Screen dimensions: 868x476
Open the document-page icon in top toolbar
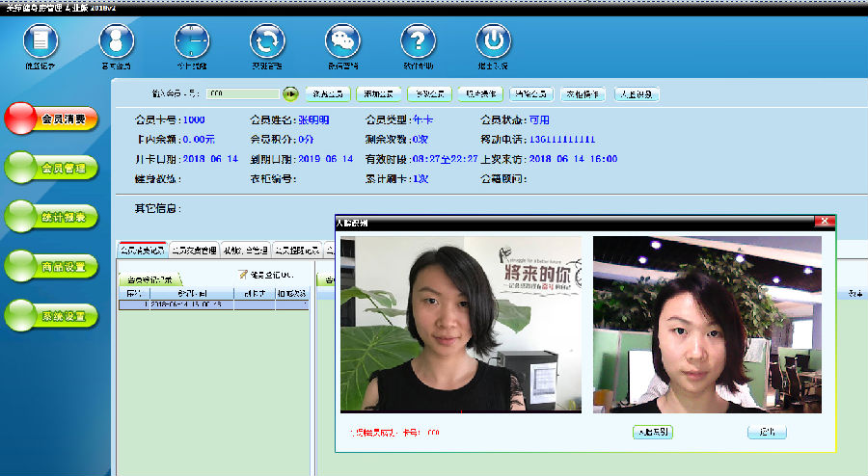pyautogui.click(x=41, y=40)
